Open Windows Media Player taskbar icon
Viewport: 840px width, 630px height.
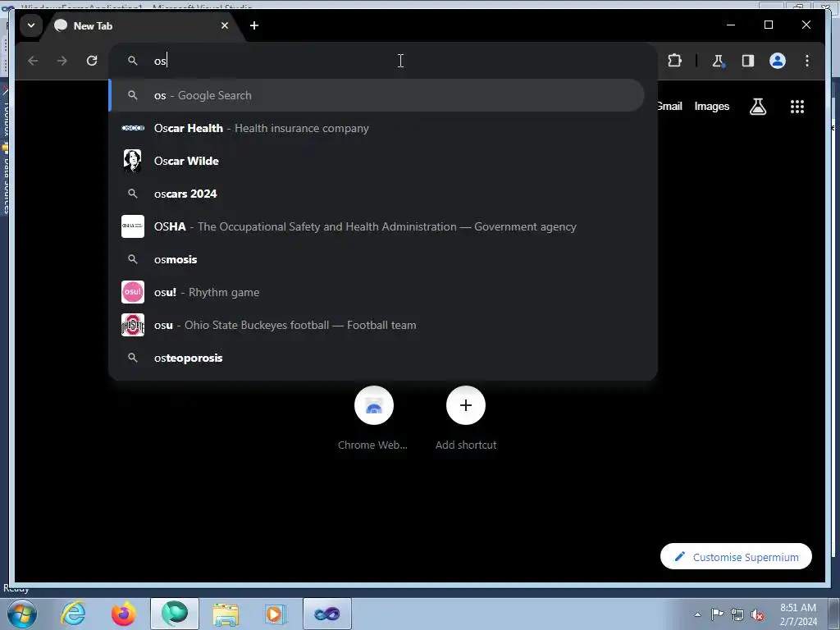[x=276, y=614]
